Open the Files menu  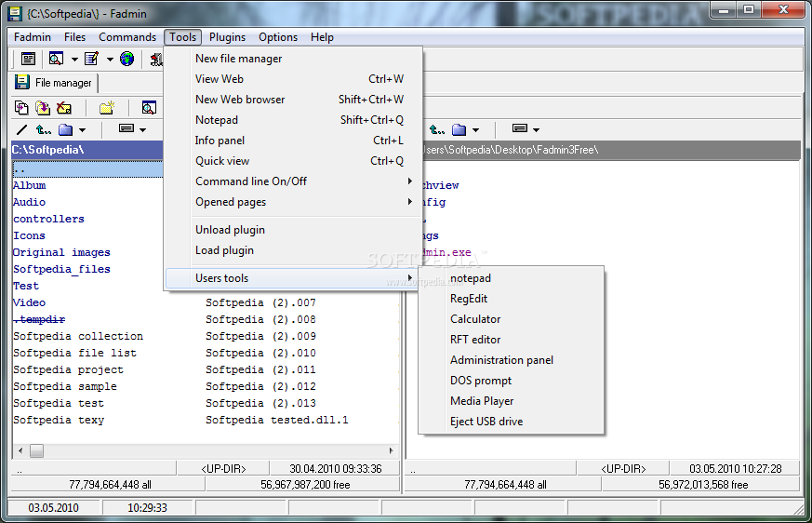click(x=74, y=37)
